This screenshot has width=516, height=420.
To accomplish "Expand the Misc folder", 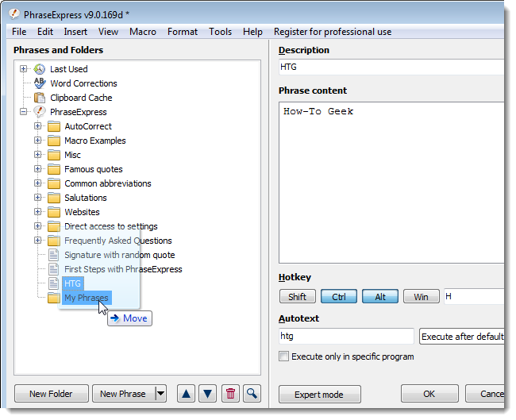I will coord(38,155).
